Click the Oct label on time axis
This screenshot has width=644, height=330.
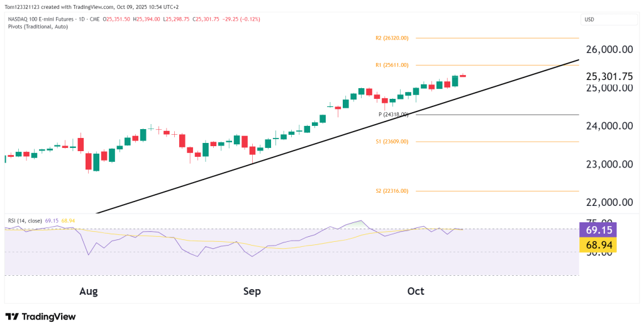pyautogui.click(x=416, y=292)
